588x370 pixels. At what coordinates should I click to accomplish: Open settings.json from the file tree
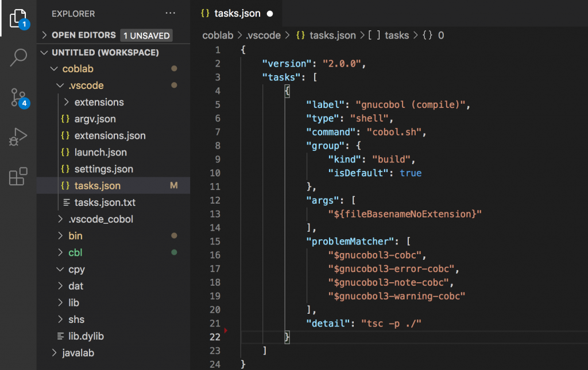[103, 169]
